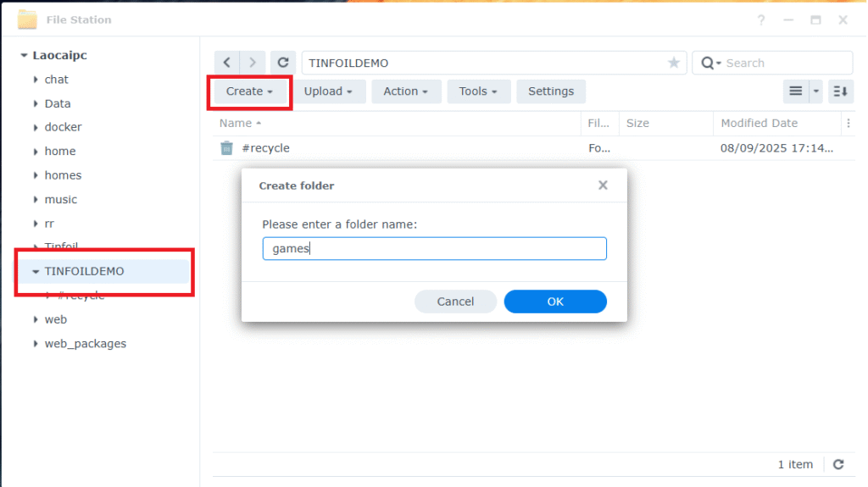
Task: Close the Create folder dialog
Action: [x=603, y=185]
